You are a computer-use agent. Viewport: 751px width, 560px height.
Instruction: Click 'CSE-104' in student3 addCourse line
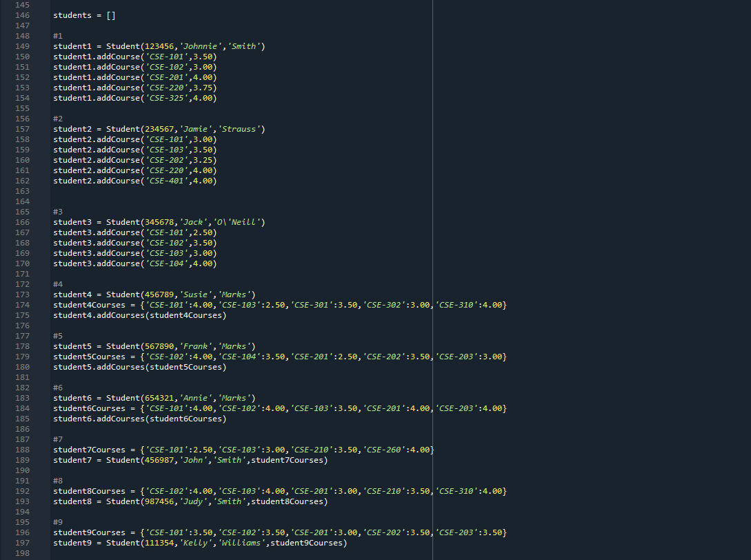point(167,264)
